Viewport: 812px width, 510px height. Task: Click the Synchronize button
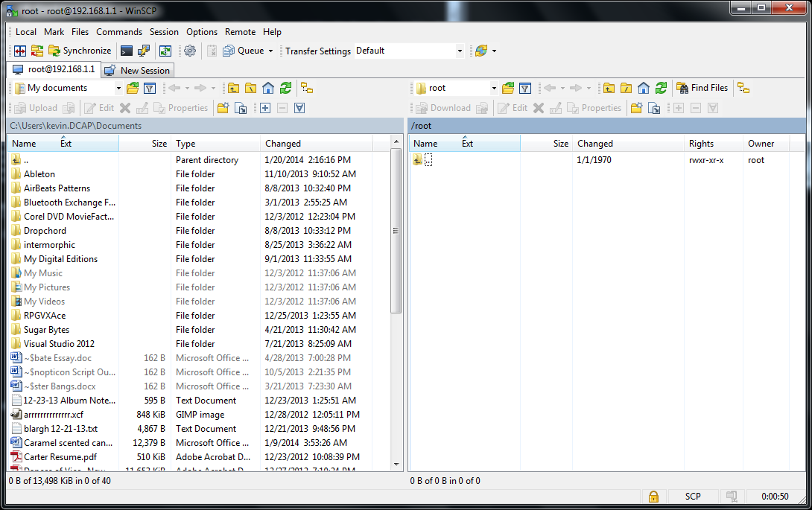point(80,51)
